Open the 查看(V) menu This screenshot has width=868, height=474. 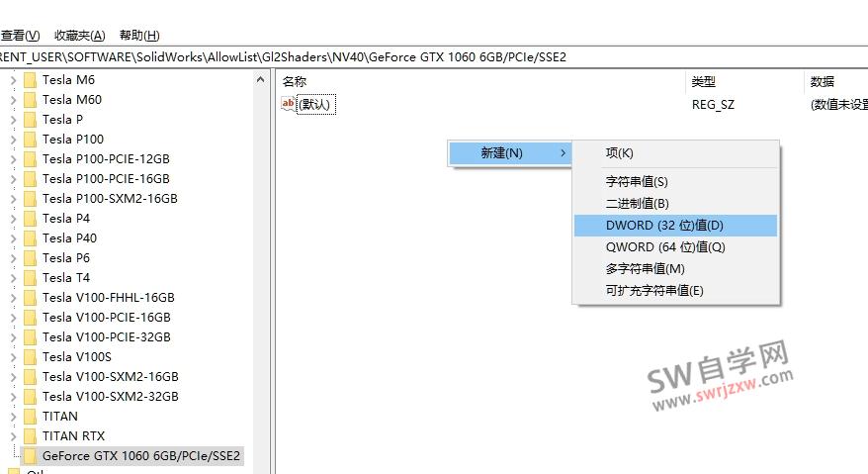[20, 36]
